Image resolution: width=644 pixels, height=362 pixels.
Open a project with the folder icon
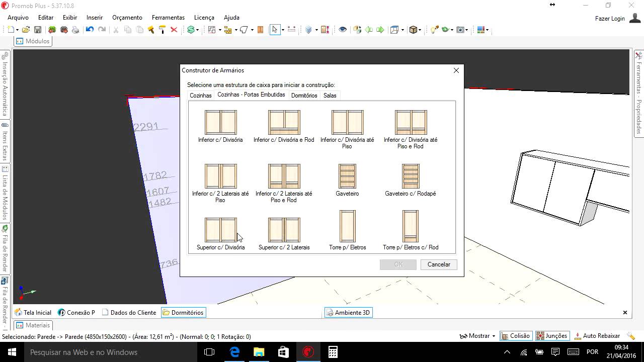26,30
